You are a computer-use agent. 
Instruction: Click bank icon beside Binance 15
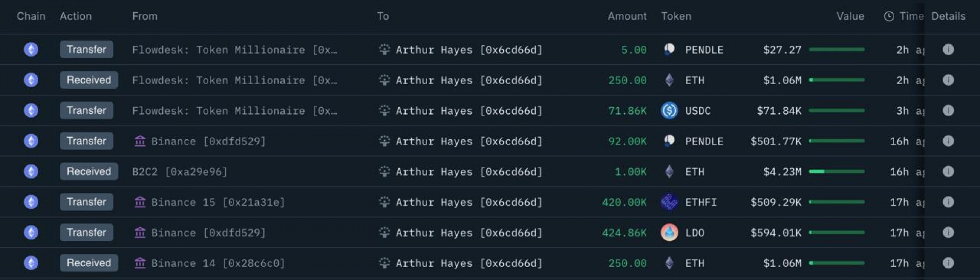[x=140, y=202]
